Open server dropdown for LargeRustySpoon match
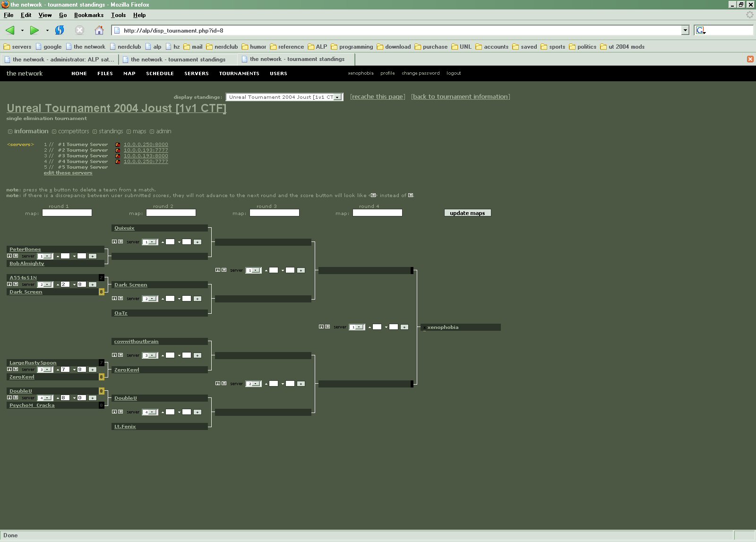The width and height of the screenshot is (756, 542). click(x=45, y=370)
